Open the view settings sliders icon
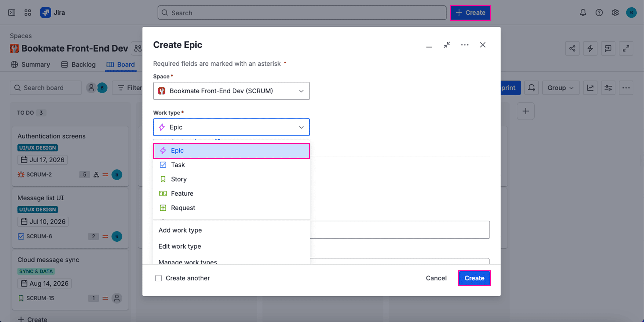The width and height of the screenshot is (644, 322). tap(608, 88)
